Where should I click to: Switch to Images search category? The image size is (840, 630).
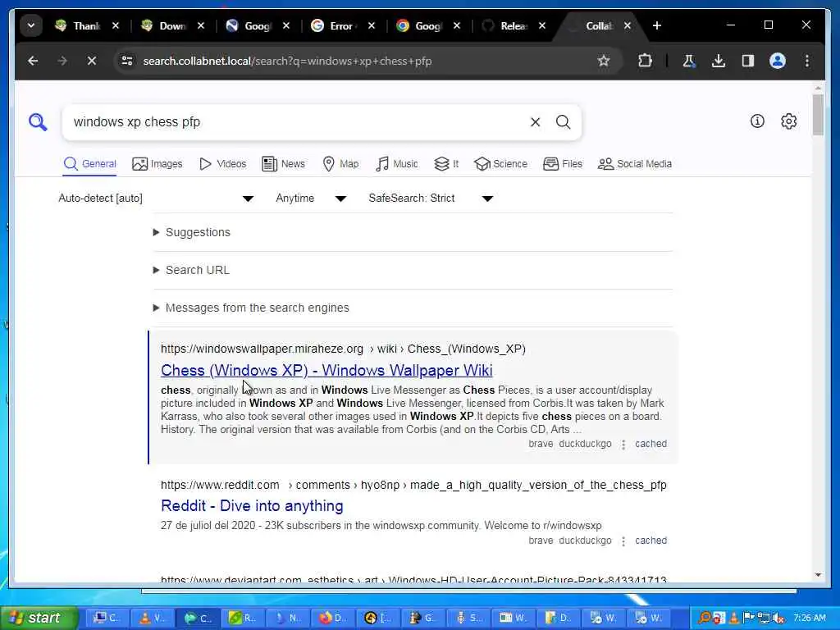[x=157, y=164]
